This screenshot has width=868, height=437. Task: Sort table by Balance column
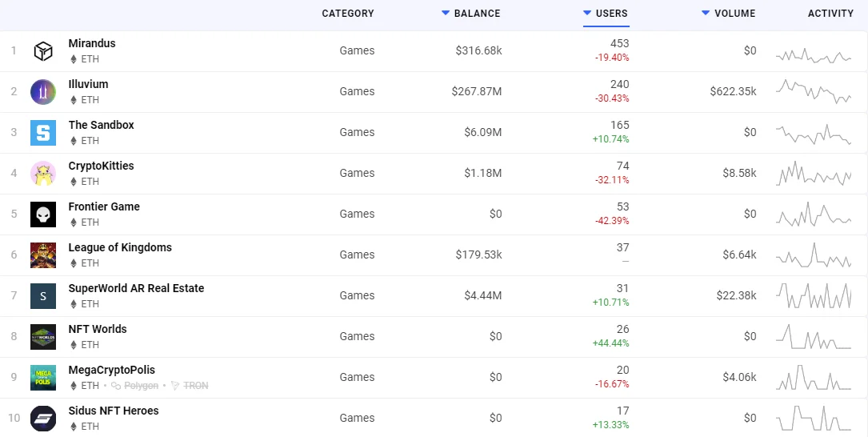pos(470,14)
